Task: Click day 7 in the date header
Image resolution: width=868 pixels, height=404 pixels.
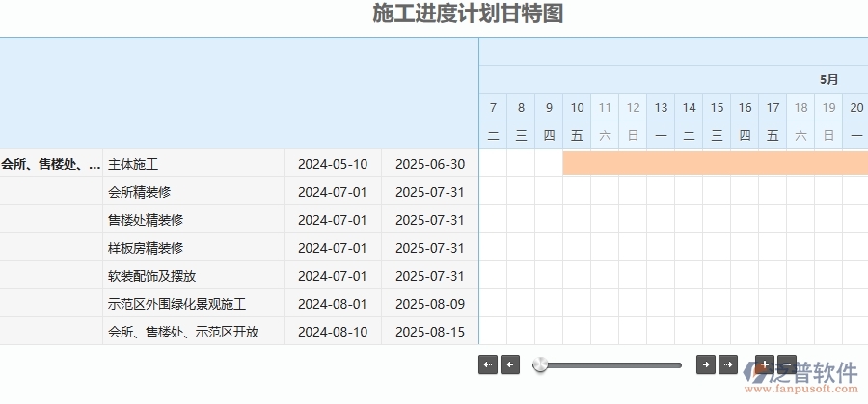Action: pos(493,107)
